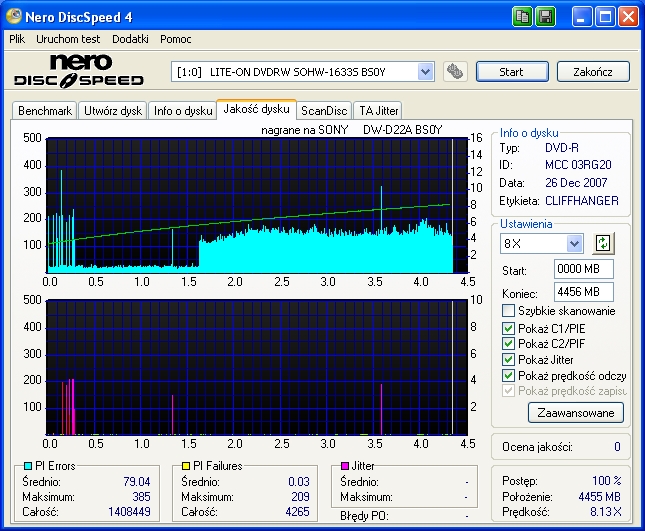Image resolution: width=645 pixels, height=531 pixels.
Task: Click the date value 26 Dec 2007
Action: pos(576,183)
